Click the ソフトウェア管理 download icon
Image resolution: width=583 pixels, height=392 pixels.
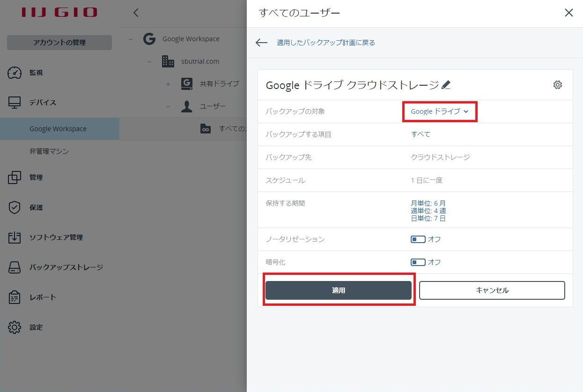point(15,237)
